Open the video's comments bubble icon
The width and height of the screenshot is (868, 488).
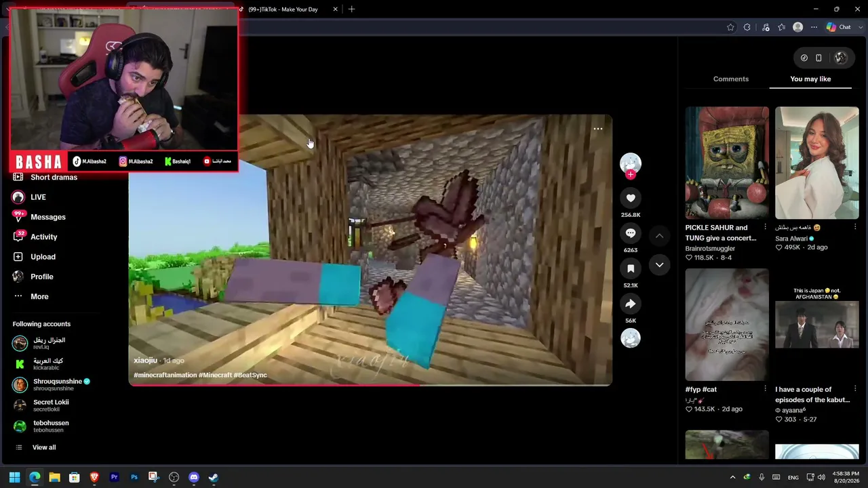click(x=631, y=233)
